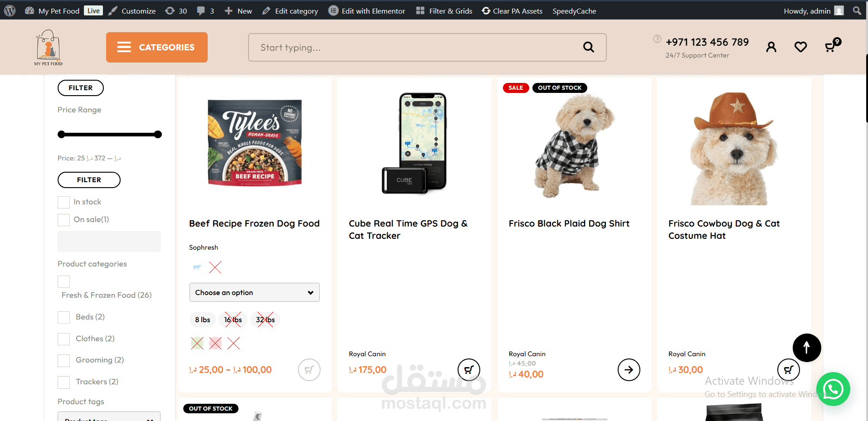Click the phone number +971 123 456 789
The width and height of the screenshot is (868, 421).
click(x=707, y=42)
